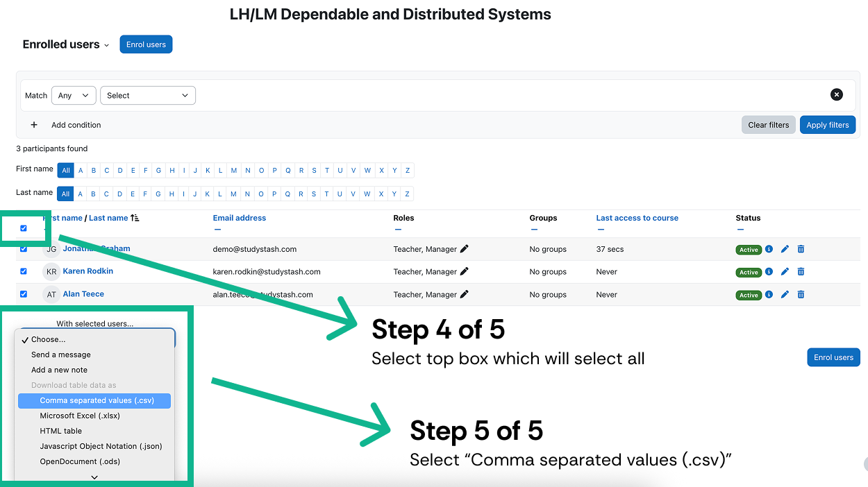Click bottom-right Enrol users button
Screen dimensions: 868x487
click(x=833, y=357)
